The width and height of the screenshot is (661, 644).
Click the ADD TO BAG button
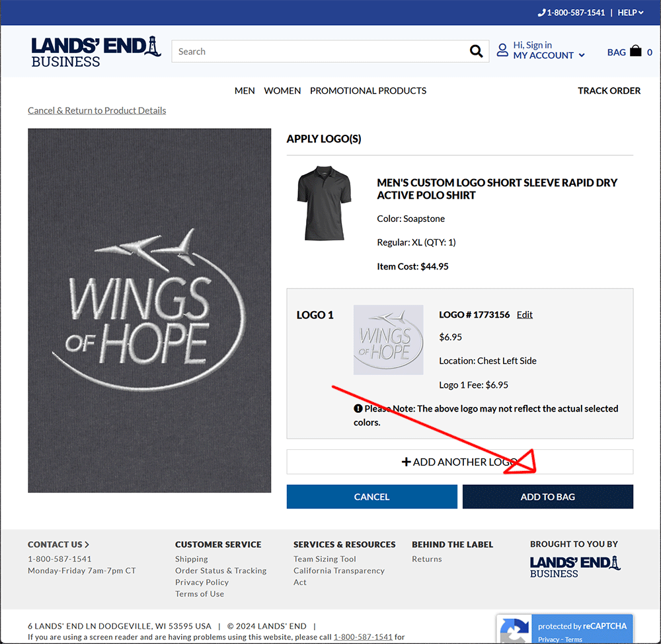[x=547, y=497]
